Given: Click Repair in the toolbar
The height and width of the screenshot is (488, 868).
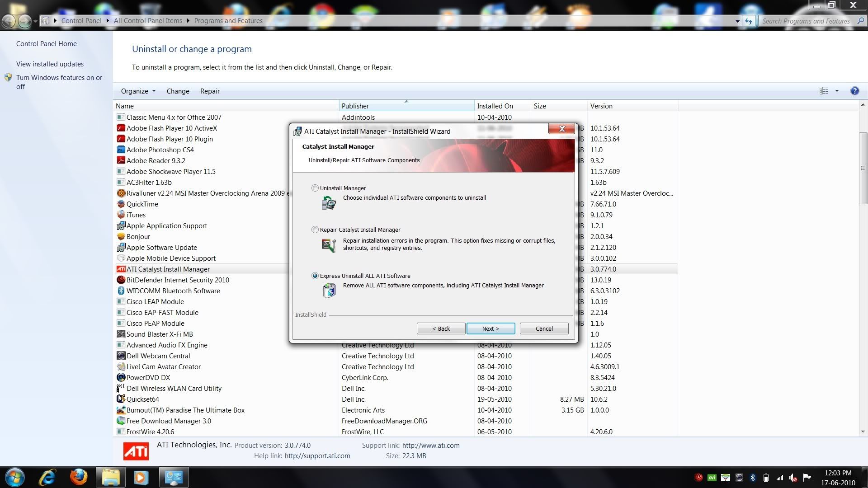Looking at the screenshot, I should point(210,91).
